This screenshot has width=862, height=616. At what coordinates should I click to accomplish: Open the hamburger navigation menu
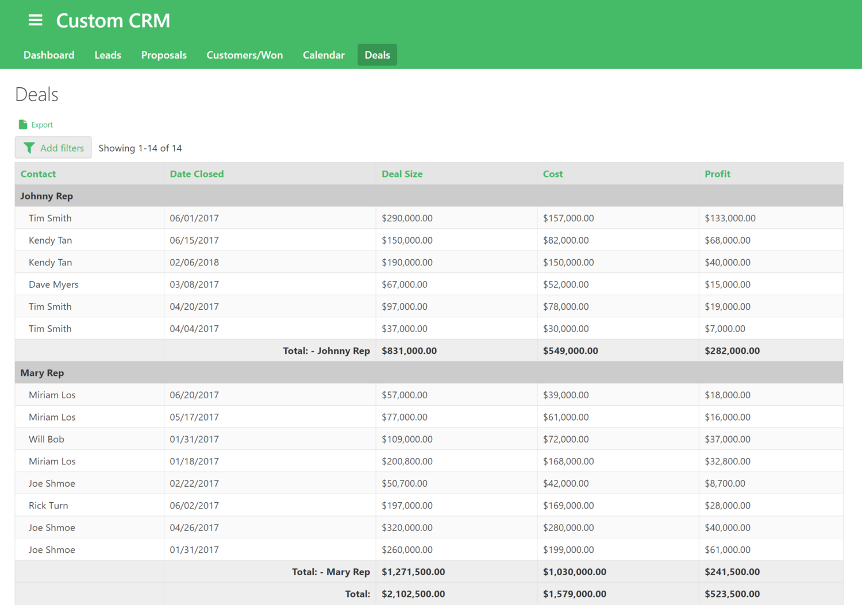click(x=36, y=20)
